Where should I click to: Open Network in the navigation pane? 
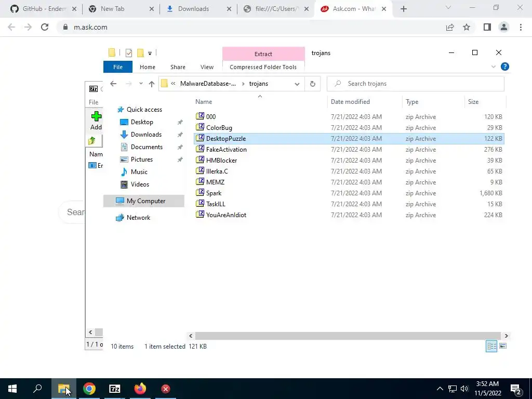tap(138, 218)
